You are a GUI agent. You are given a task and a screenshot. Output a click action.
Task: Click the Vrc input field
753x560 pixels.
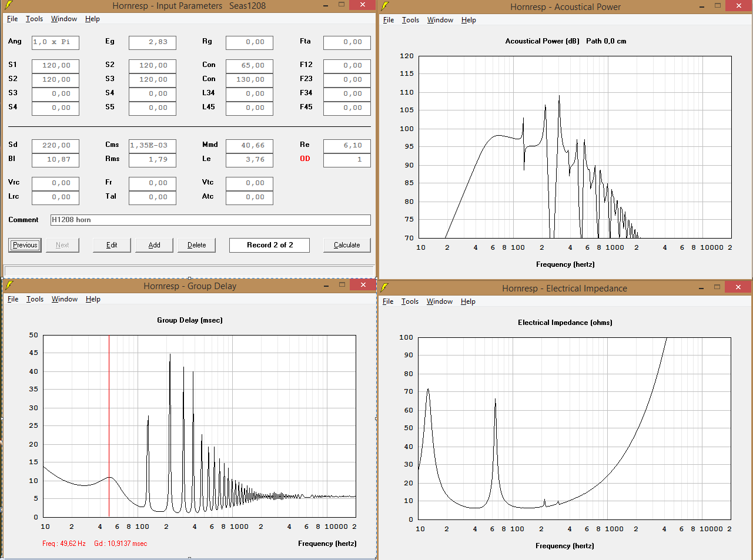coord(55,183)
